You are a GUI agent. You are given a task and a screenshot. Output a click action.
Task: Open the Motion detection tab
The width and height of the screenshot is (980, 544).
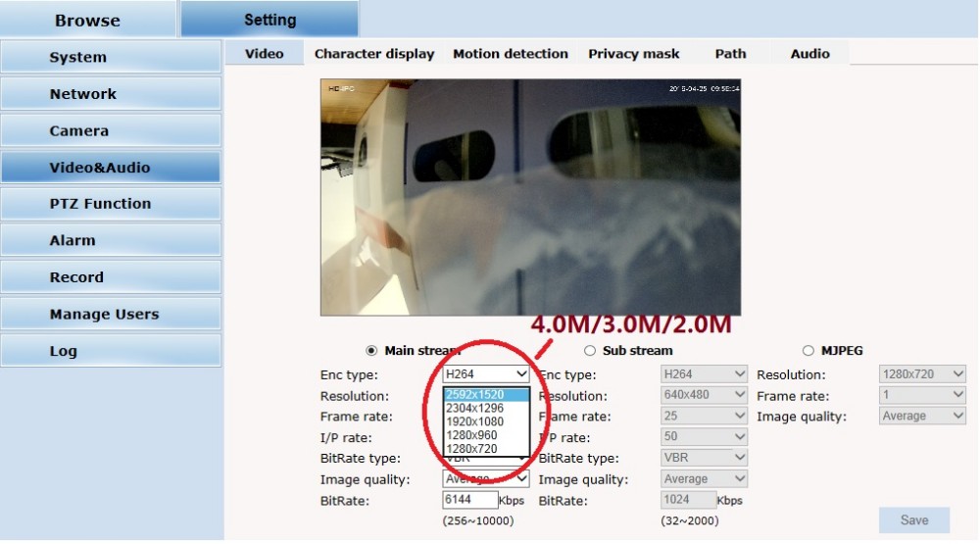coord(510,54)
